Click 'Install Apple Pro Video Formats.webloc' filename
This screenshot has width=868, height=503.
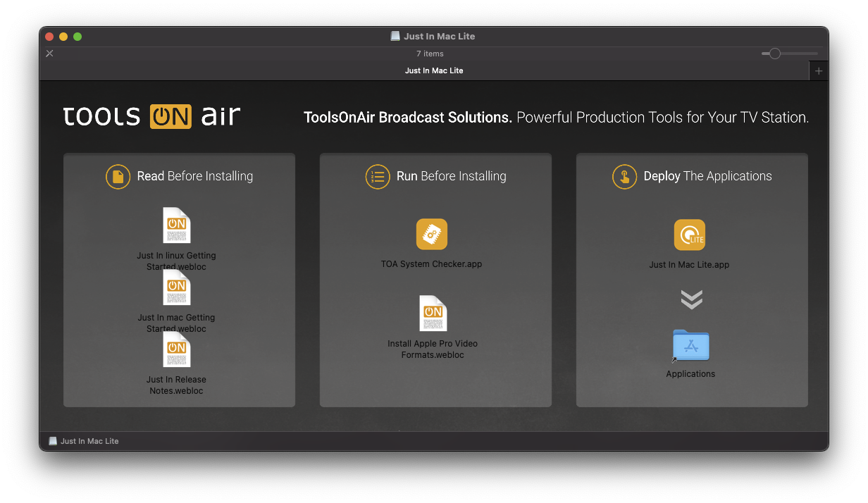433,349
